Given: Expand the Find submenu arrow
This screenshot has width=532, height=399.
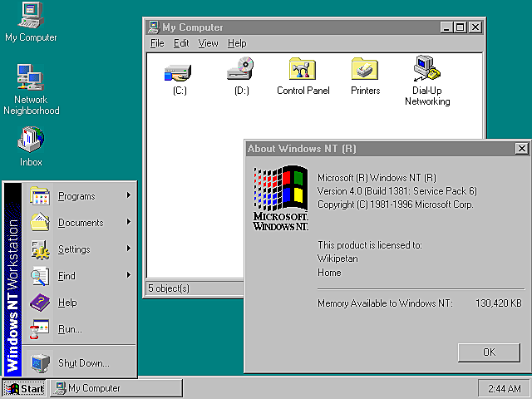Looking at the screenshot, I should [x=129, y=275].
